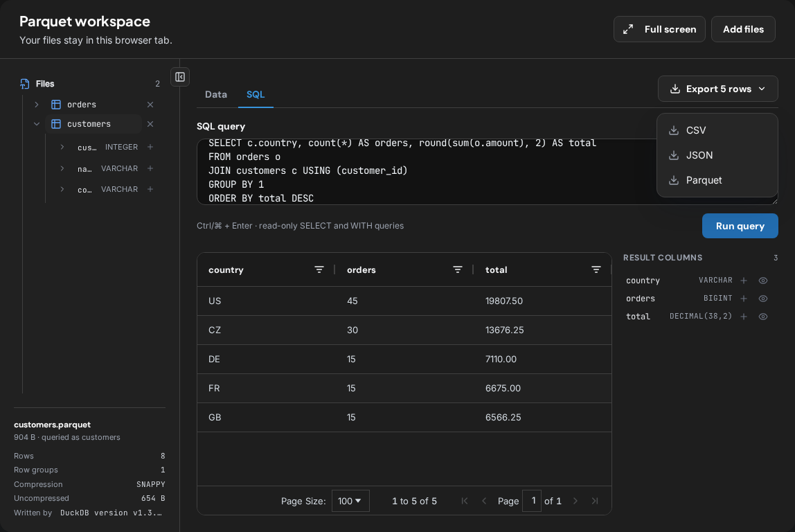795x532 pixels.
Task: Export results as Parquet
Action: (717, 180)
